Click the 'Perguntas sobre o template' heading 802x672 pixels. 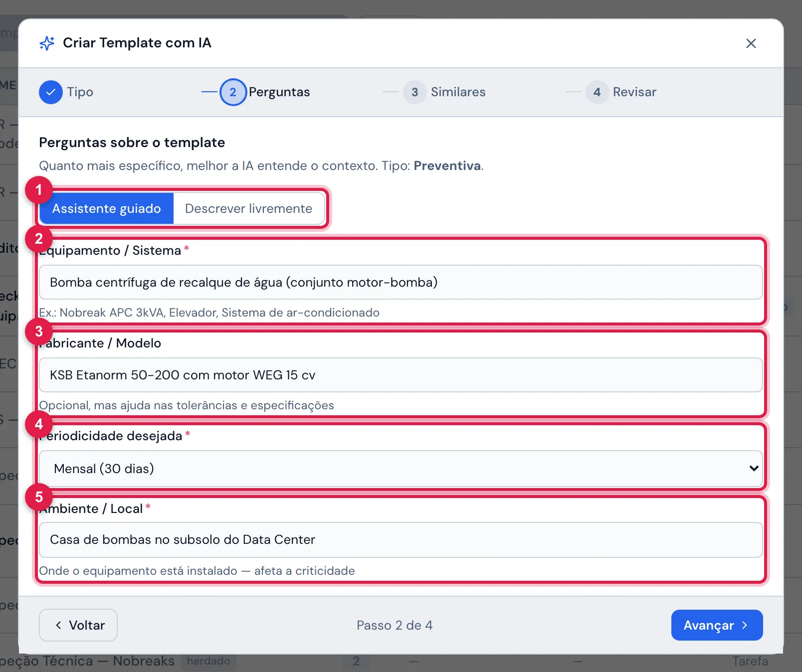click(132, 143)
